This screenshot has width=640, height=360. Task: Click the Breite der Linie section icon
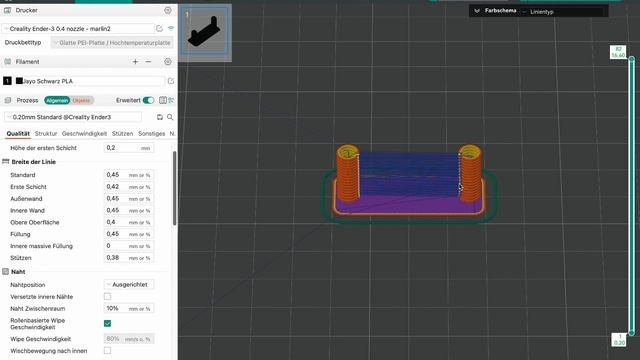click(x=5, y=162)
